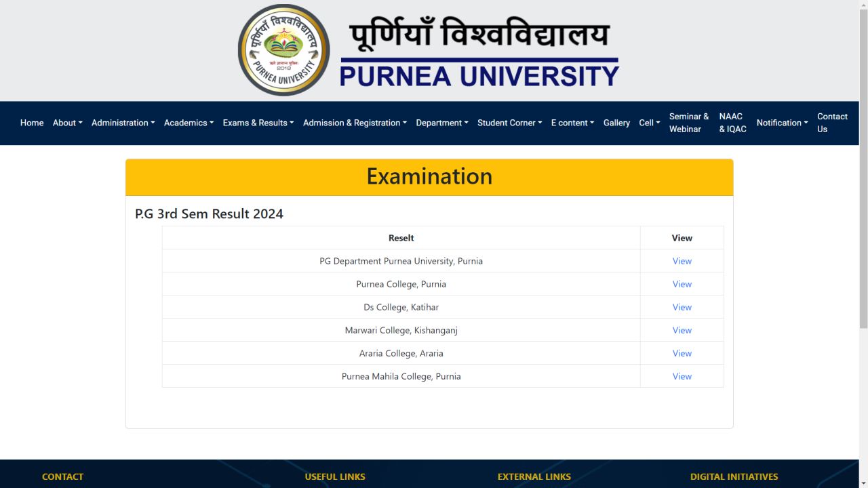Click 'PG Department Purnea University, Purnia' cell
The image size is (868, 488).
pyautogui.click(x=401, y=261)
